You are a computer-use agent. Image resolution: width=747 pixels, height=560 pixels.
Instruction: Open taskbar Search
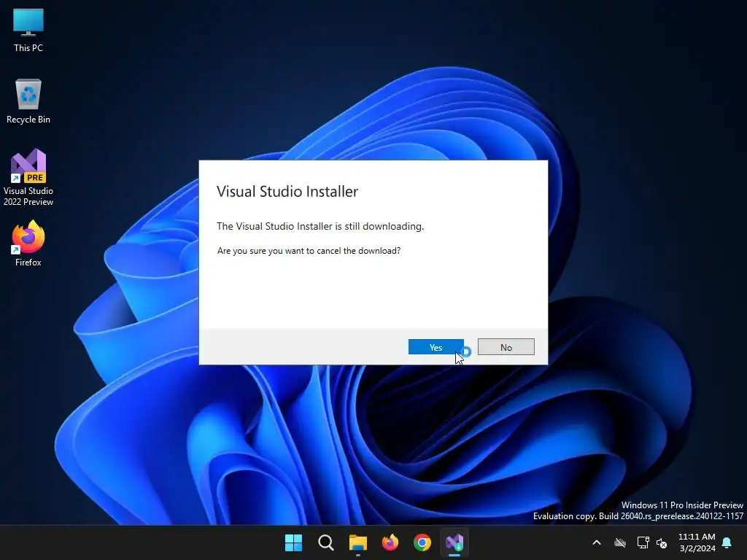tap(326, 542)
